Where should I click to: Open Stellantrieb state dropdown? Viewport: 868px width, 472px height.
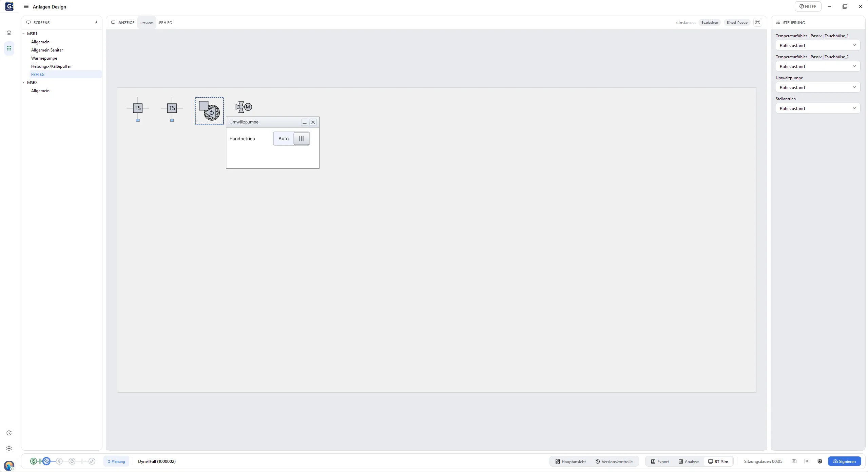[x=818, y=108]
